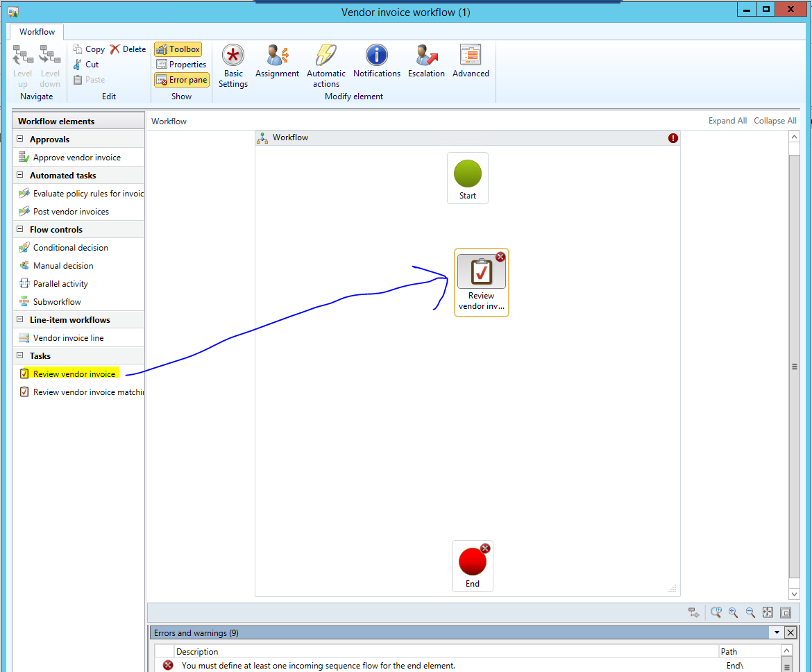Select the Start node on canvas
The image size is (812, 672).
(x=468, y=178)
